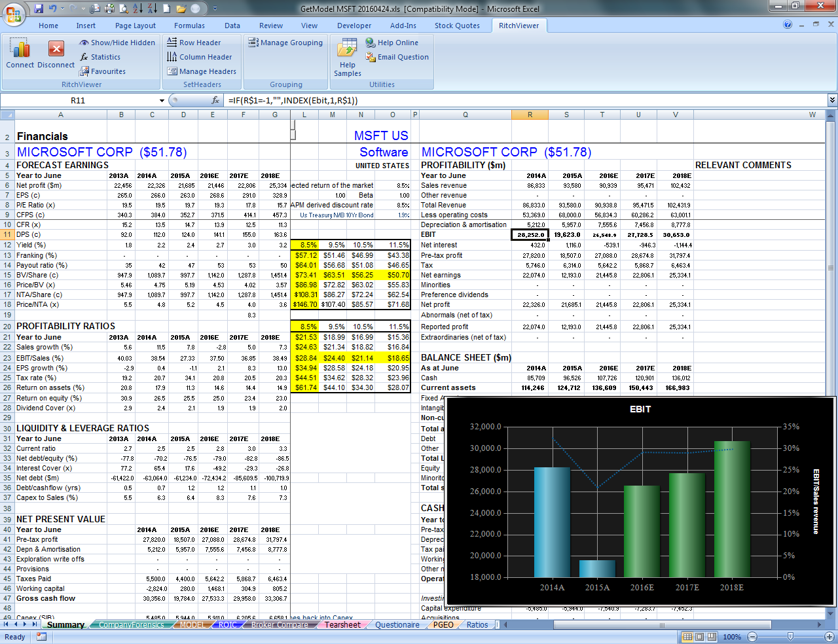Open Print Preview from Quick Access Toolbar

coord(124,9)
